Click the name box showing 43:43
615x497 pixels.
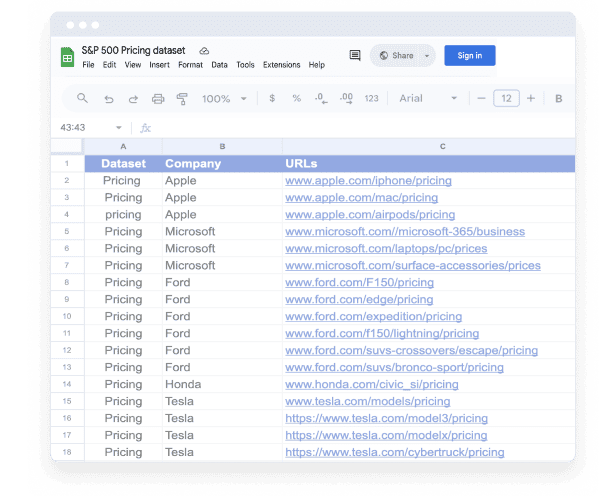[73, 127]
